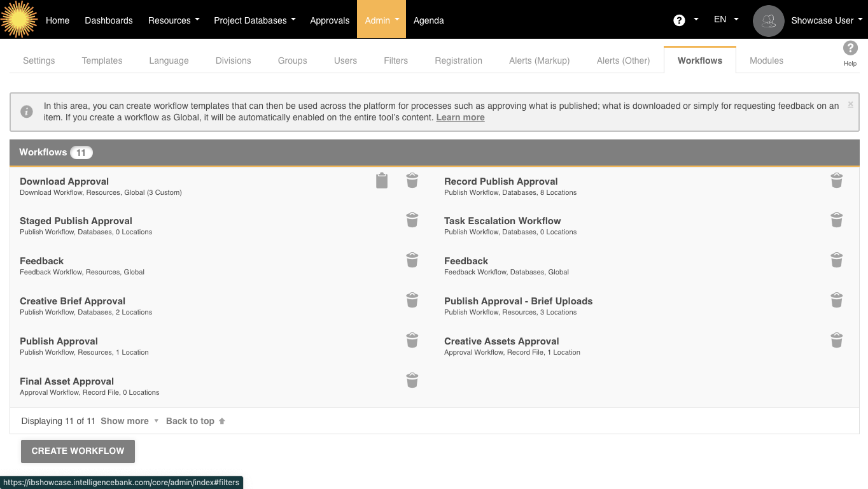The height and width of the screenshot is (489, 868).
Task: Delete the Creative Brief Approval workflow
Action: [x=412, y=301]
